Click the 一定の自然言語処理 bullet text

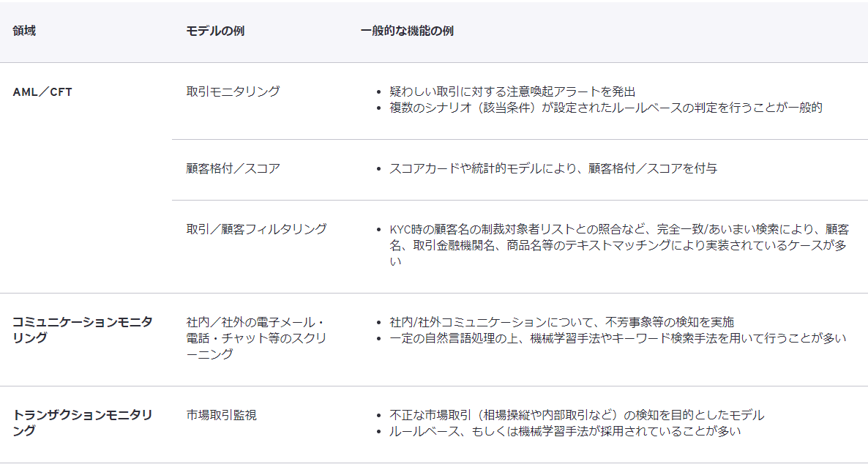point(618,338)
